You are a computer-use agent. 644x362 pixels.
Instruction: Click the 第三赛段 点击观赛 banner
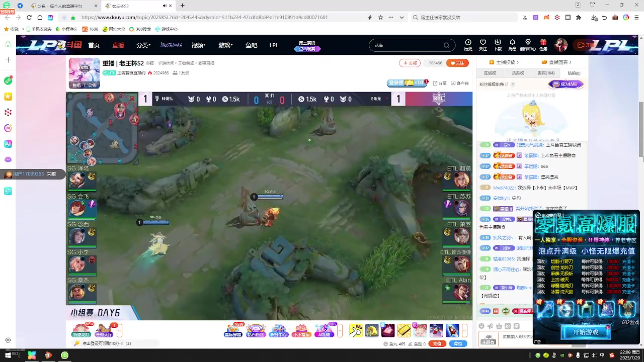tap(307, 46)
